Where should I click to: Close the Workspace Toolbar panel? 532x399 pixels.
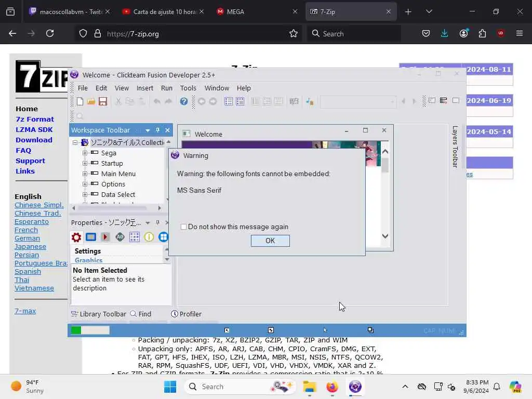pyautogui.click(x=167, y=130)
